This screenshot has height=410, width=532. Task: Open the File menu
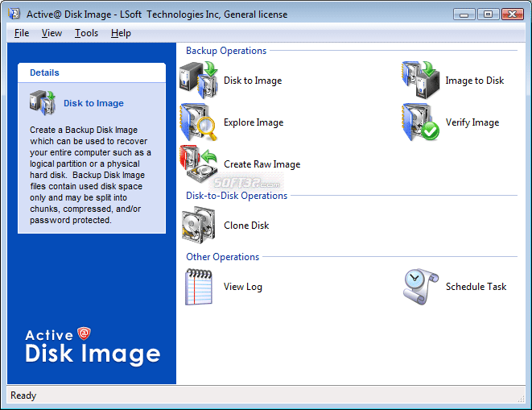pyautogui.click(x=22, y=33)
